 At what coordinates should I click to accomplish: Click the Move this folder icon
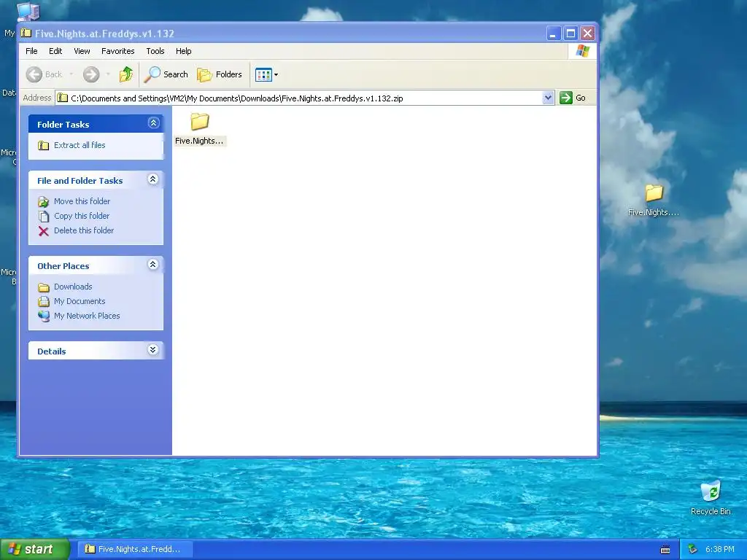(x=43, y=202)
